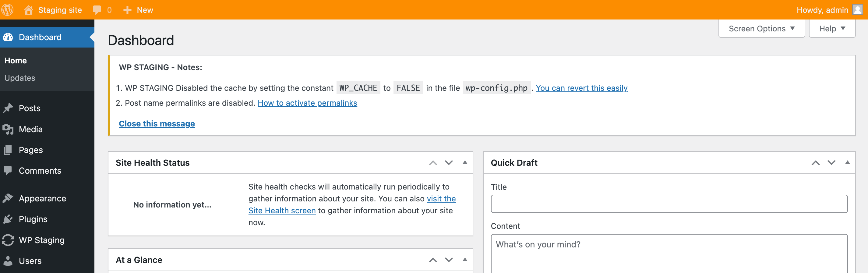Move Quick Draft widget up
This screenshot has width=868, height=273.
coord(815,163)
